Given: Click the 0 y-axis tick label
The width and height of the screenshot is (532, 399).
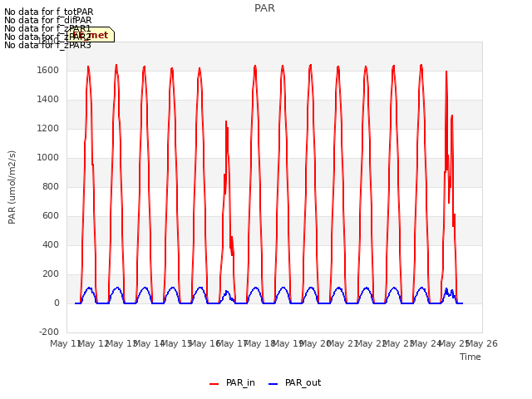Looking at the screenshot, I should pos(57,303).
